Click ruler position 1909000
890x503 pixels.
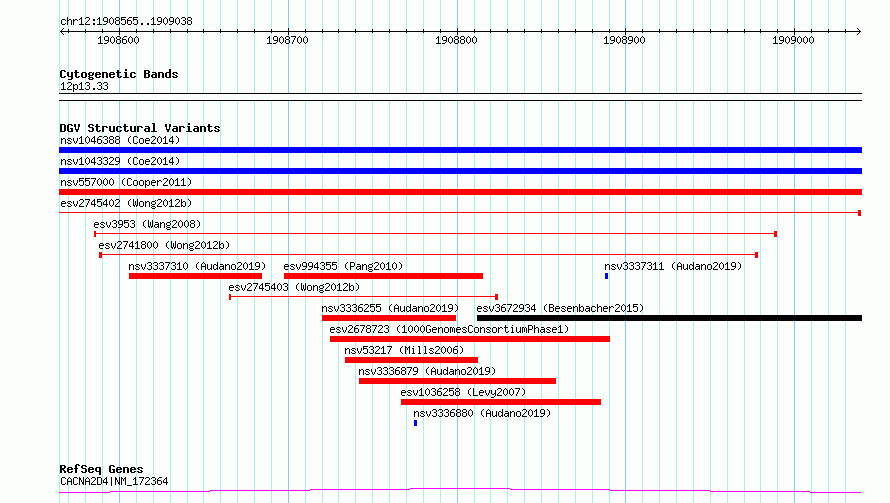tap(793, 40)
